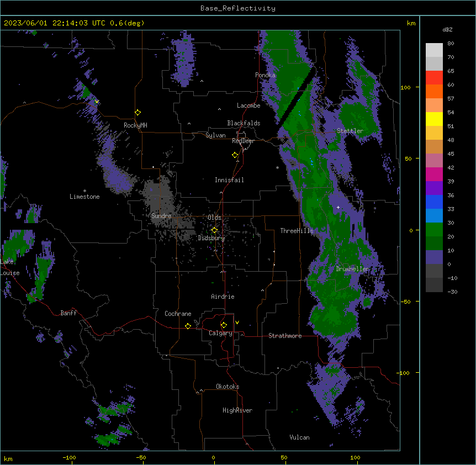Viewport: 476px width, 465px height.
Task: Click the royal blue swatch near 36 dBZ
Action: tap(434, 202)
